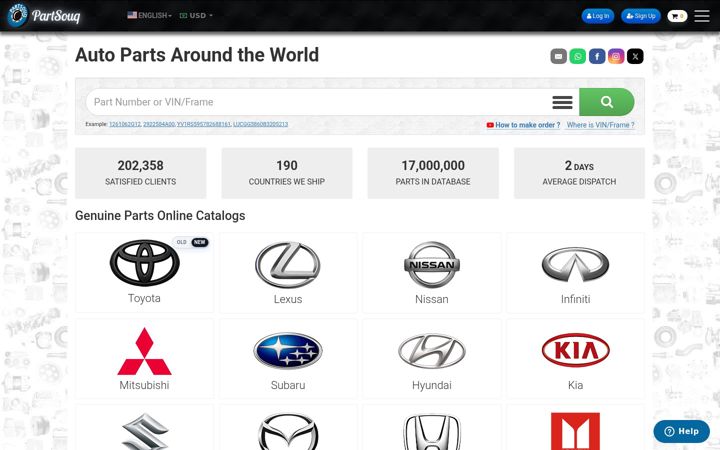Image resolution: width=720 pixels, height=450 pixels.
Task: Open the Infiniti catalog logo
Action: click(x=575, y=264)
